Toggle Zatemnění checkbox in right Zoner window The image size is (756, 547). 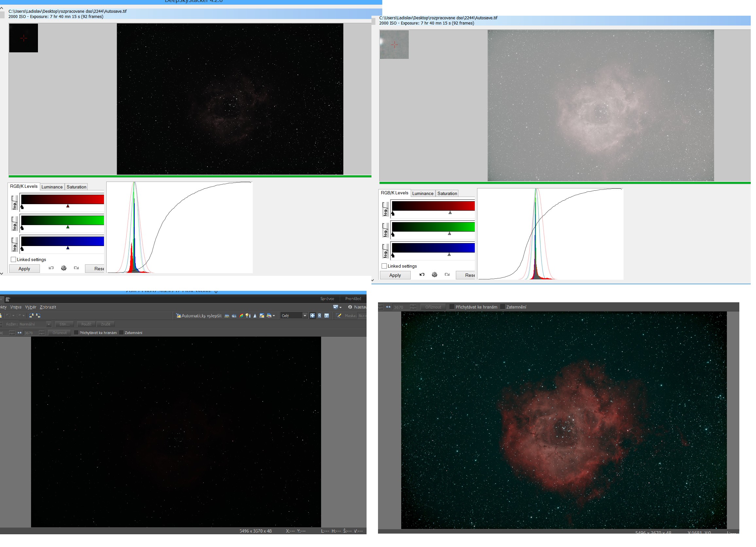[x=503, y=307]
